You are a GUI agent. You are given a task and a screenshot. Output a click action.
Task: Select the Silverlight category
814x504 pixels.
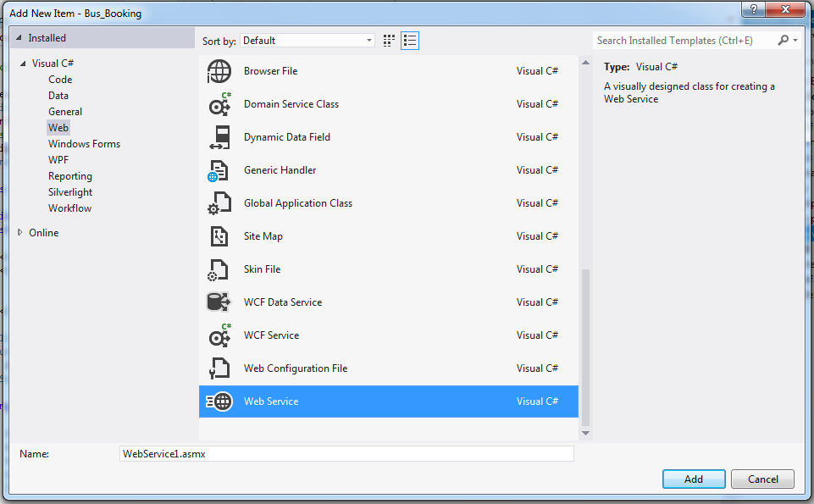[70, 192]
